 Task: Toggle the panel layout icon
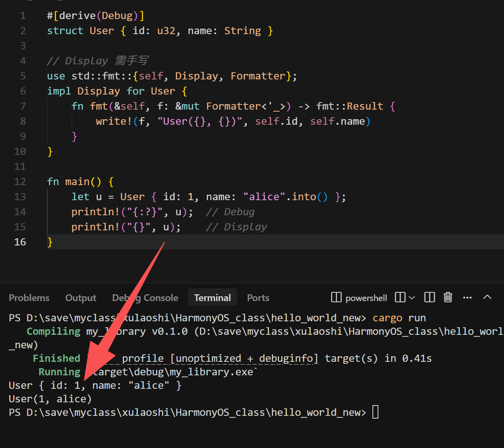430,297
